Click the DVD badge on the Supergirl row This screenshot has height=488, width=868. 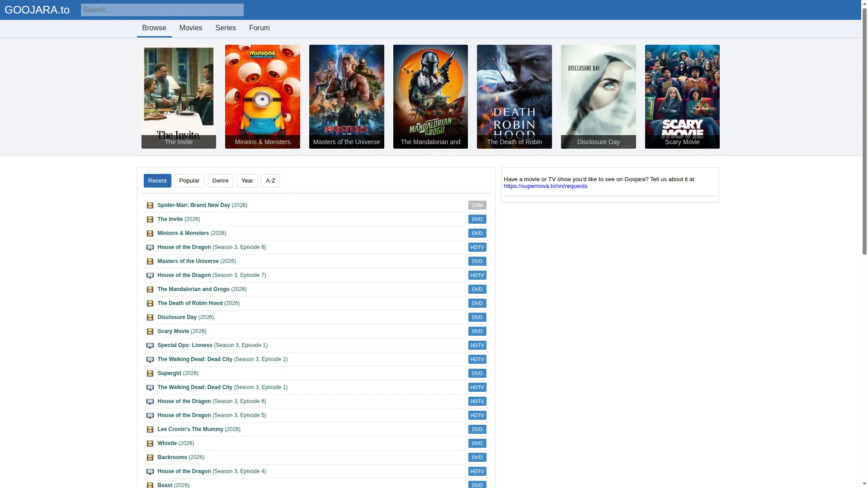[477, 373]
